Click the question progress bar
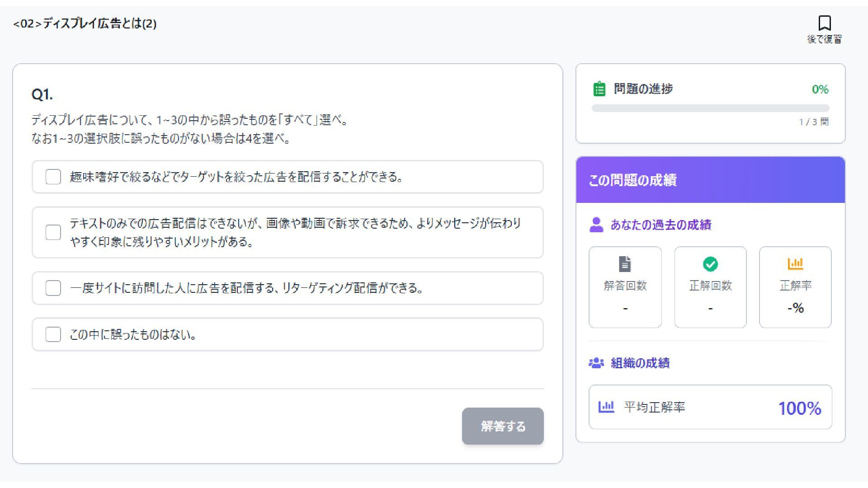868x488 pixels. click(x=710, y=108)
